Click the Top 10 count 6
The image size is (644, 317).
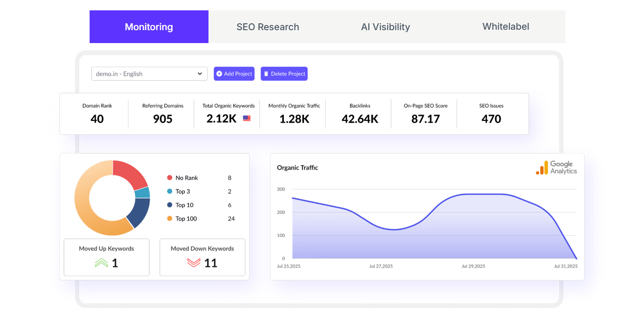[x=230, y=205]
